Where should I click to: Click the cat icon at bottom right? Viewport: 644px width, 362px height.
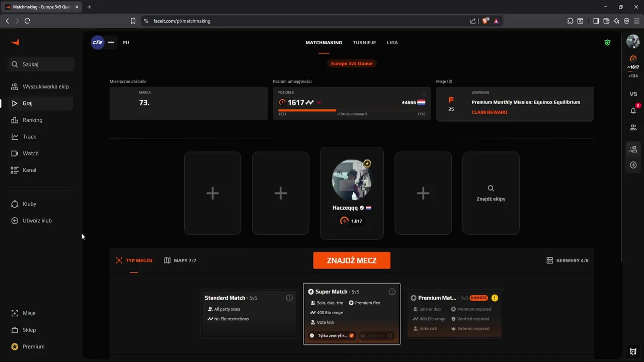pyautogui.click(x=633, y=351)
